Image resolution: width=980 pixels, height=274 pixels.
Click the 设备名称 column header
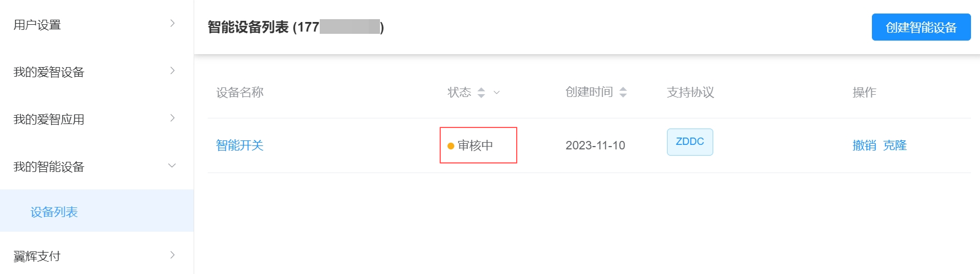point(240,92)
